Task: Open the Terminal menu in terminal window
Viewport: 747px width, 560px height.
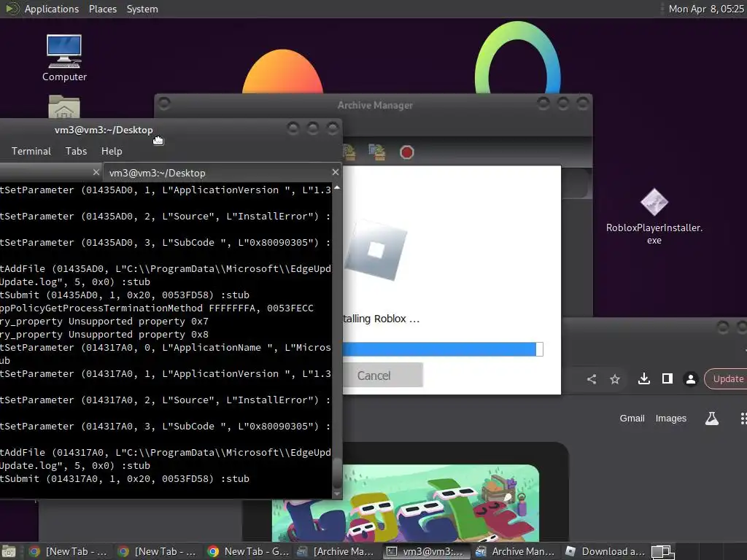Action: [31, 151]
